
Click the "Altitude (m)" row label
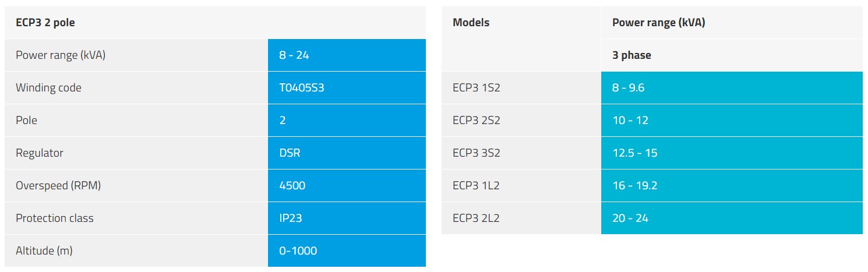[x=44, y=251]
